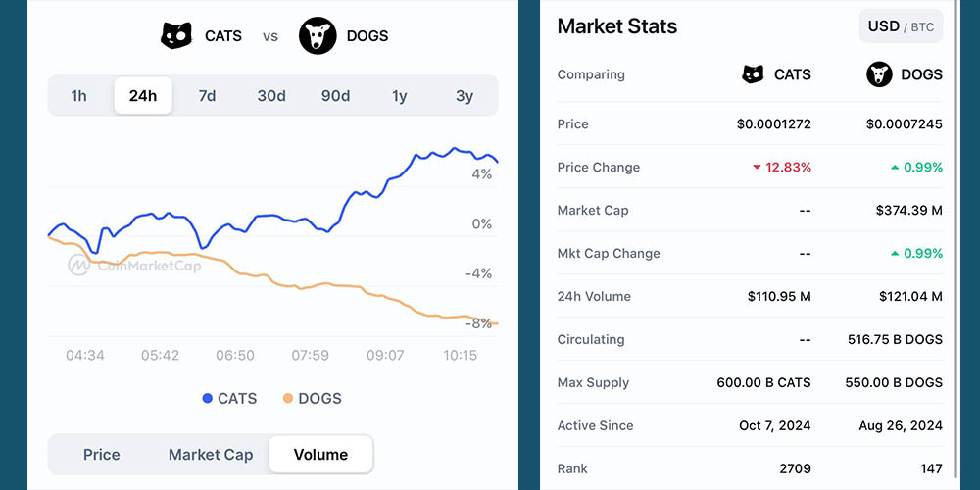980x490 pixels.
Task: Show the 3y time range chart
Action: point(465,96)
